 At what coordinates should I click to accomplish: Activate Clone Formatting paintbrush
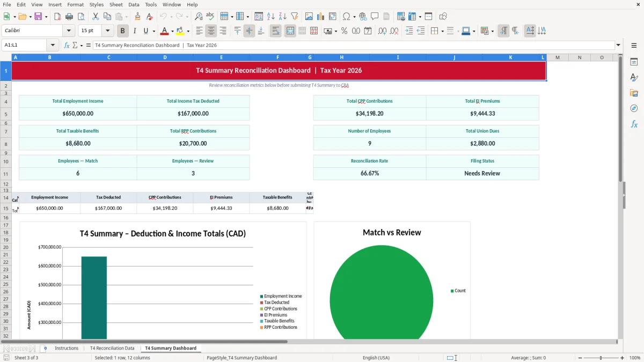click(x=137, y=17)
